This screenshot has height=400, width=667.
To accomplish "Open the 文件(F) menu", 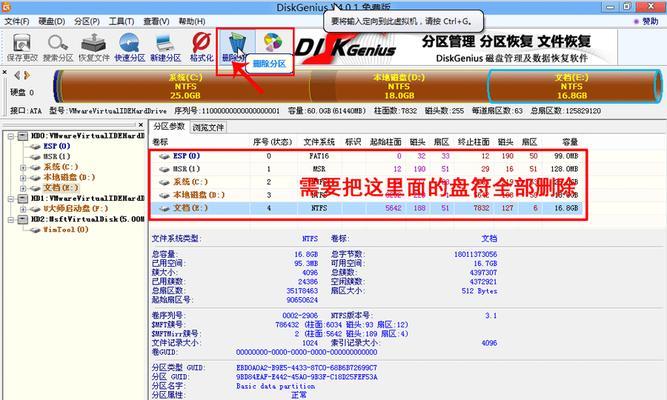I will pyautogui.click(x=17, y=21).
